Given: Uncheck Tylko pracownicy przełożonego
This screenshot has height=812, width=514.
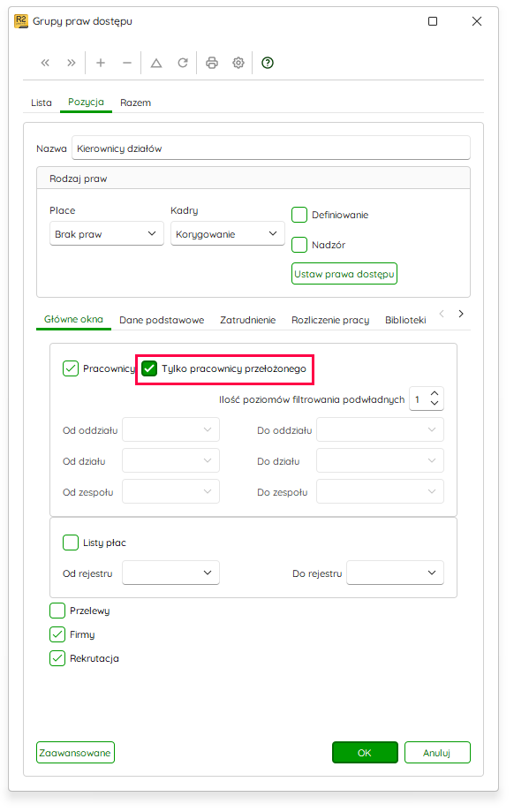Looking at the screenshot, I should click(x=149, y=368).
